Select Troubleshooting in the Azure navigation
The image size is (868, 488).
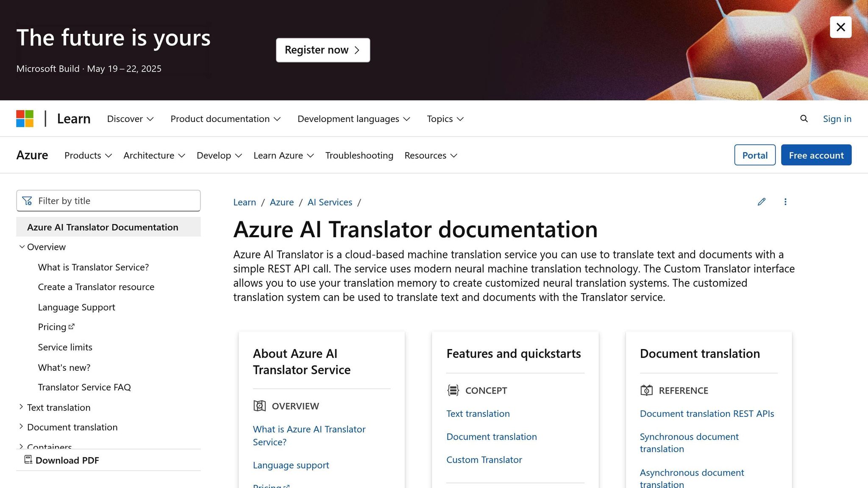tap(359, 155)
